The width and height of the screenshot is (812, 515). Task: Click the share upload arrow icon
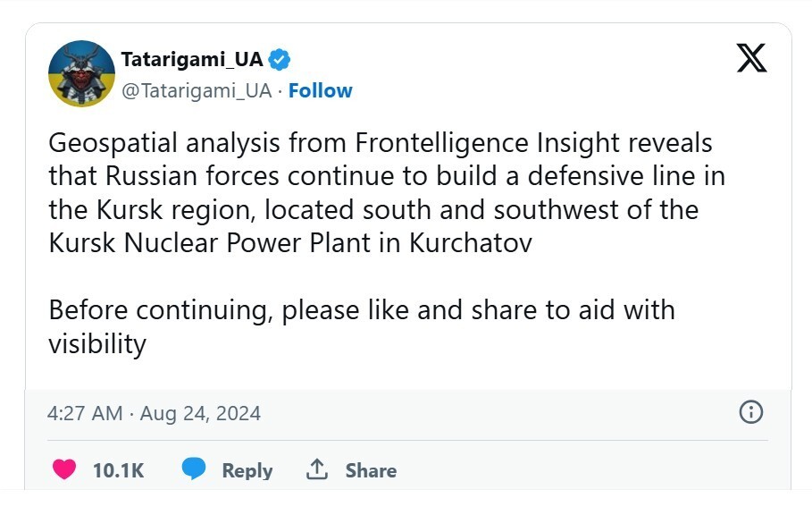tap(317, 469)
